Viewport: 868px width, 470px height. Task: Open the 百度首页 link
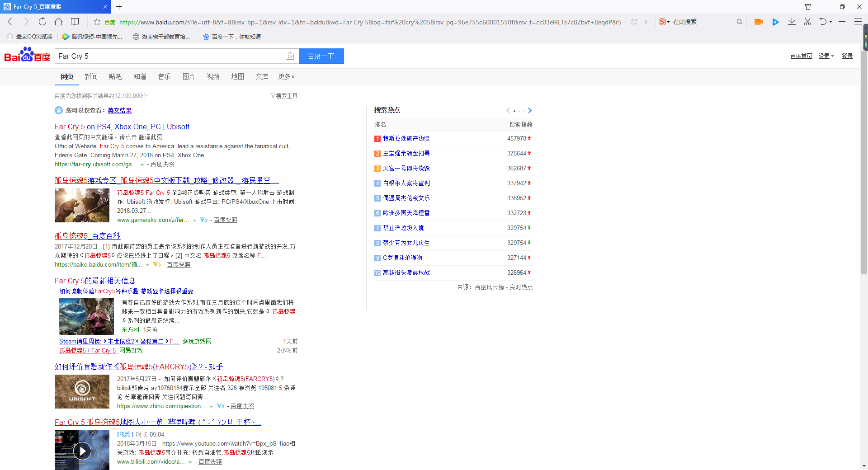(x=801, y=56)
